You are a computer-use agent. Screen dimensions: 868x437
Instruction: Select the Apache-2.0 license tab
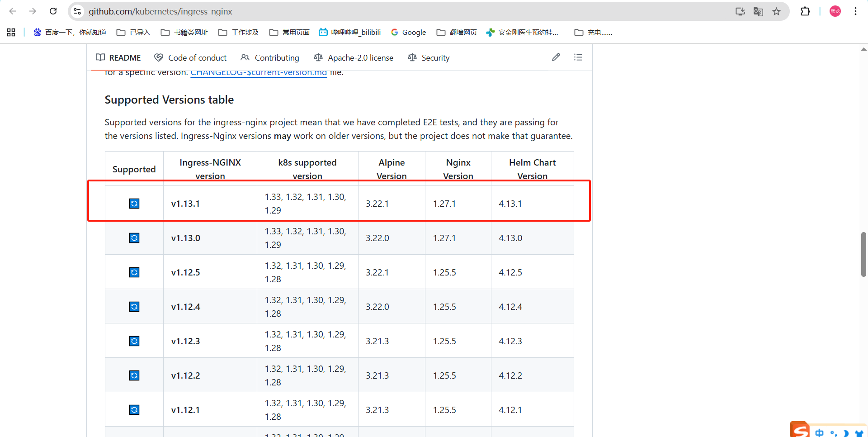(x=354, y=57)
